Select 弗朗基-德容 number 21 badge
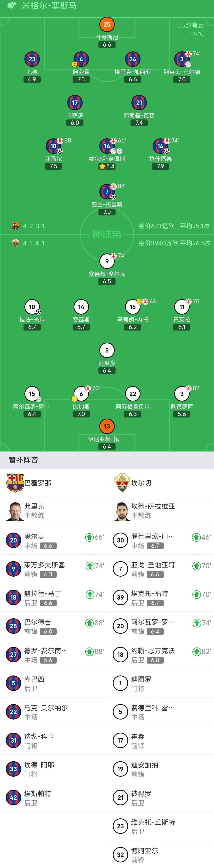The height and width of the screenshot is (868, 214). tap(139, 103)
